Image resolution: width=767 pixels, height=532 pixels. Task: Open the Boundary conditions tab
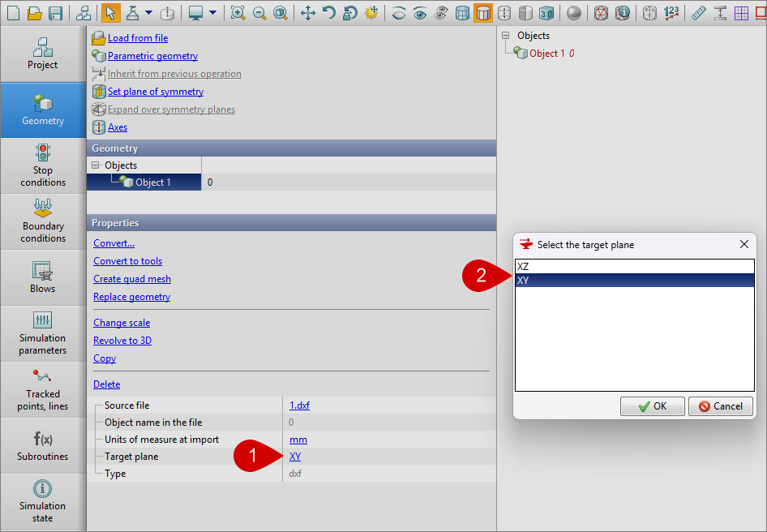click(43, 221)
